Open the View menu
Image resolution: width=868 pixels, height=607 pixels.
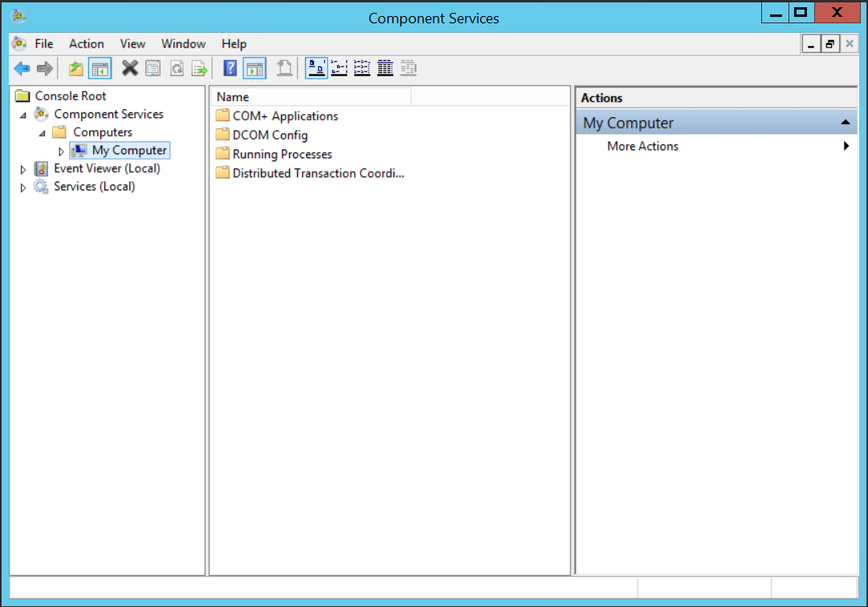[x=132, y=43]
